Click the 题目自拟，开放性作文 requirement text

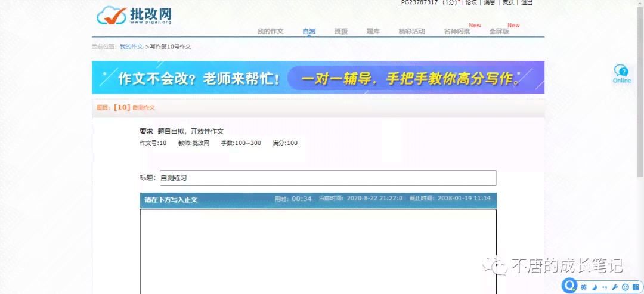191,131
